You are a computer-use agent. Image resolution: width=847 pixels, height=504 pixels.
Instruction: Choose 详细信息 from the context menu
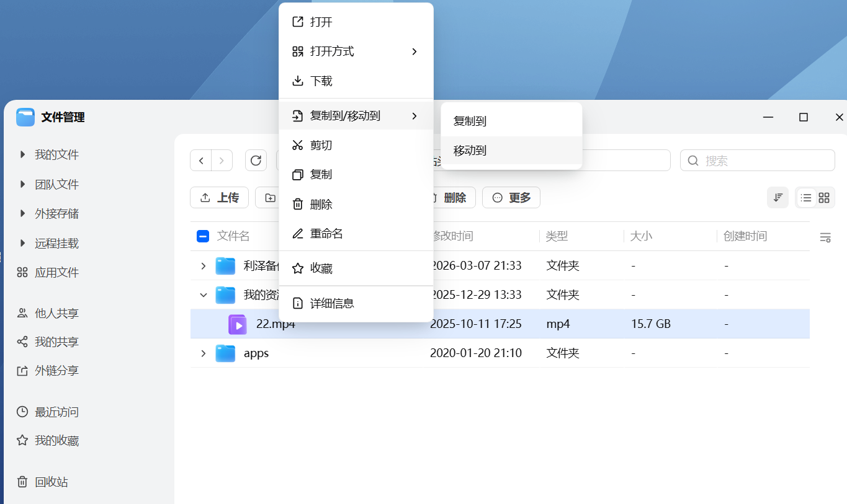click(x=356, y=303)
